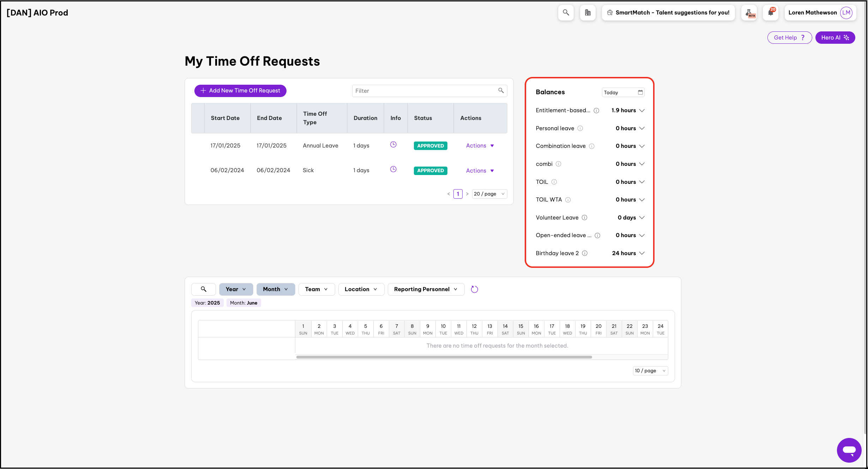The height and width of the screenshot is (469, 868).
Task: Show info for Combination leave balance
Action: pyautogui.click(x=592, y=146)
